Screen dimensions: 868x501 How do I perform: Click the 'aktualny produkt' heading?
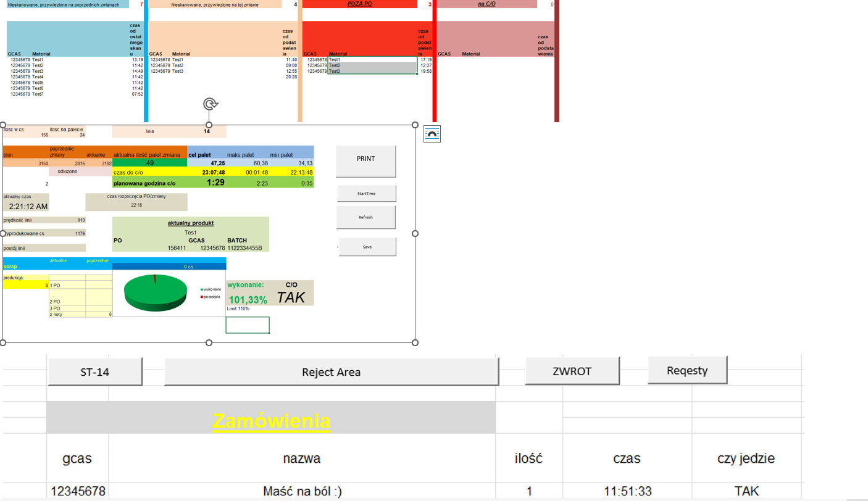pyautogui.click(x=191, y=223)
